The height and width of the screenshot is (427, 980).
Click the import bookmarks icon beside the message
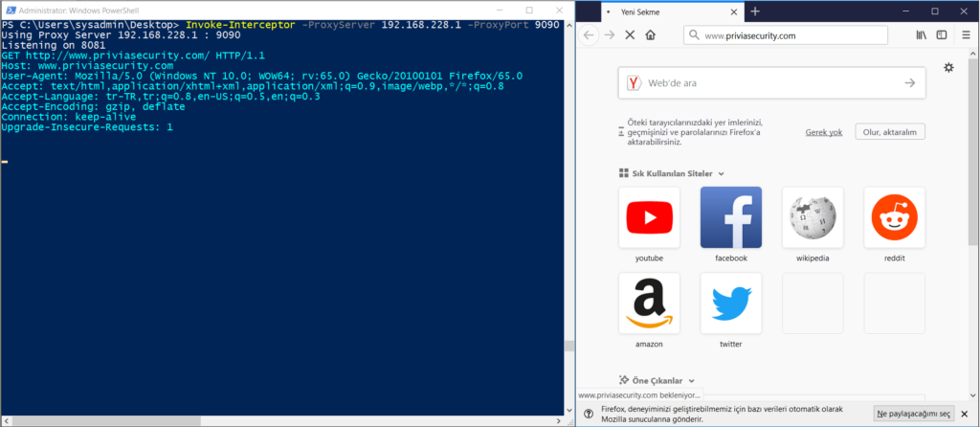[x=620, y=132]
